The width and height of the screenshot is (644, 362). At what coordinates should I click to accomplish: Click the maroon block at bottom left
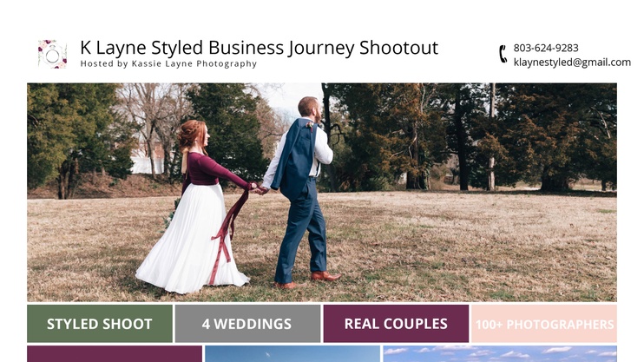(115, 354)
